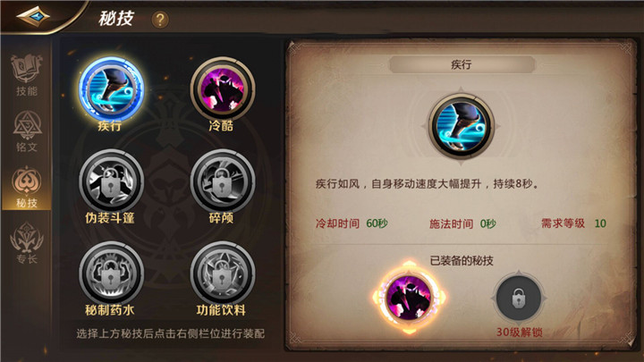The image size is (644, 362).
Task: Click the large 疾行 preview icon
Action: (x=461, y=126)
